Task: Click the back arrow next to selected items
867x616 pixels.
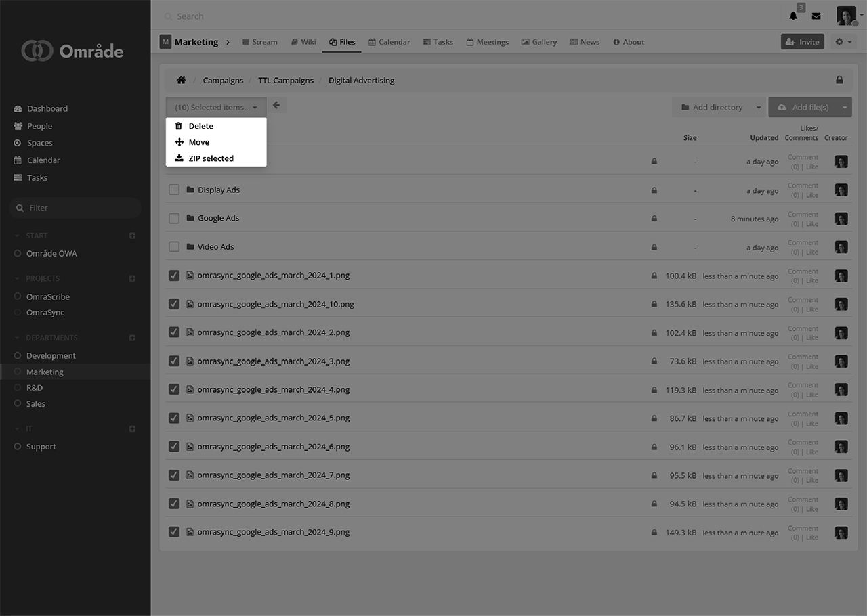Action: (276, 106)
